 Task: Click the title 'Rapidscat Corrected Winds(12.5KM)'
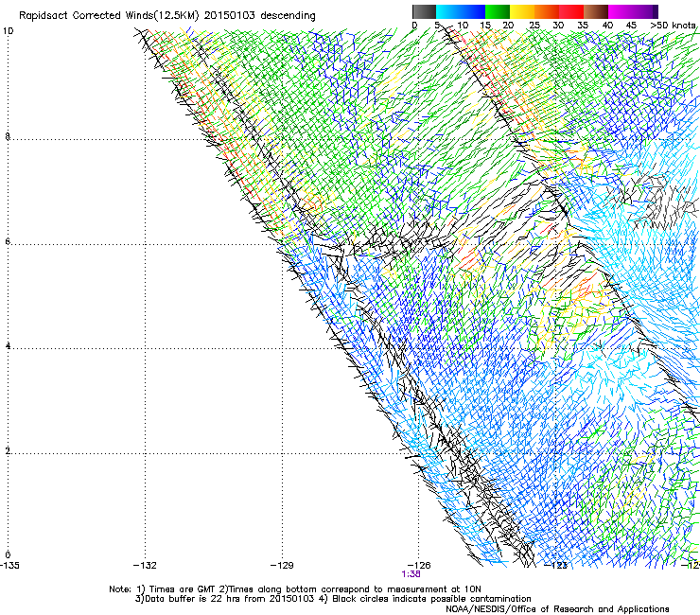(x=109, y=16)
